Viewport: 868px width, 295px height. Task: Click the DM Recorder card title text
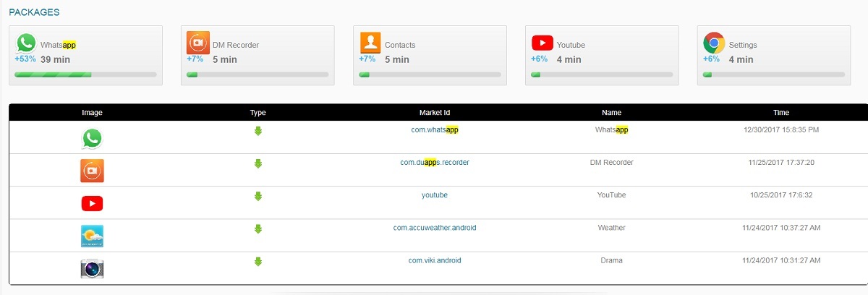[236, 45]
